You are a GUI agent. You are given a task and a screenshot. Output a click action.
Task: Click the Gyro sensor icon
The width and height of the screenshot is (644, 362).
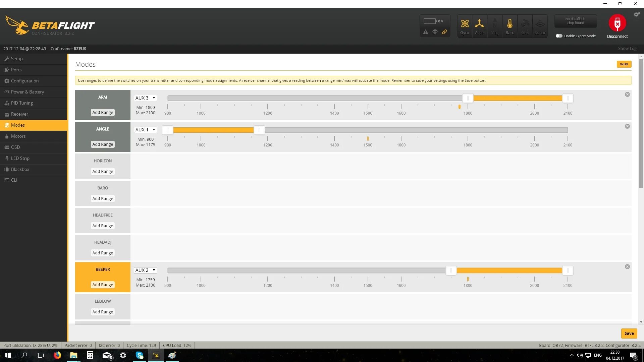click(x=465, y=26)
